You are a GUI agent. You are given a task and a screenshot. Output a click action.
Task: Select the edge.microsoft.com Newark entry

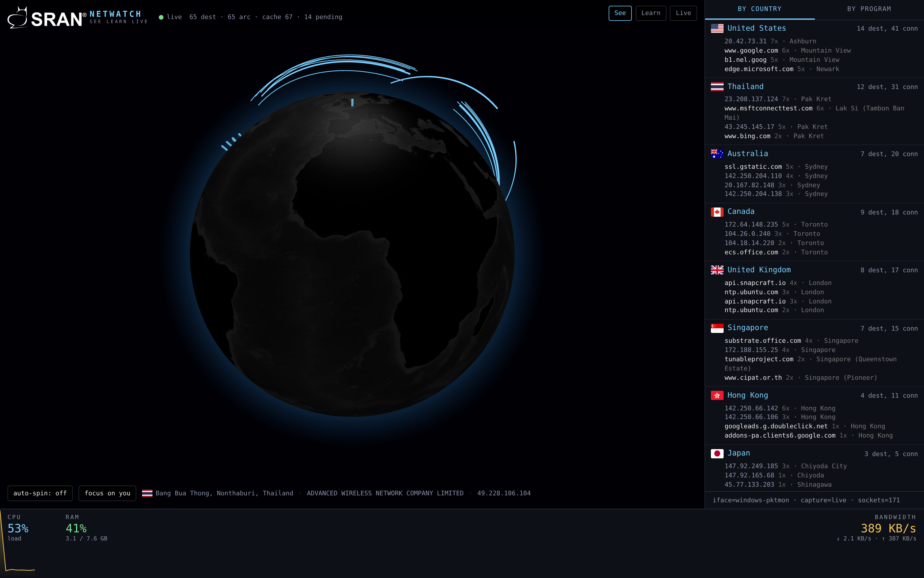(782, 69)
